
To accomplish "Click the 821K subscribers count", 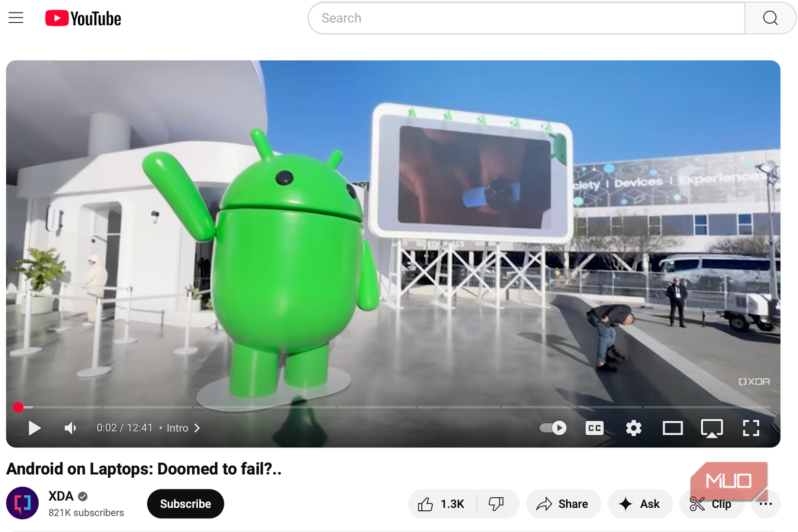I will [x=86, y=513].
